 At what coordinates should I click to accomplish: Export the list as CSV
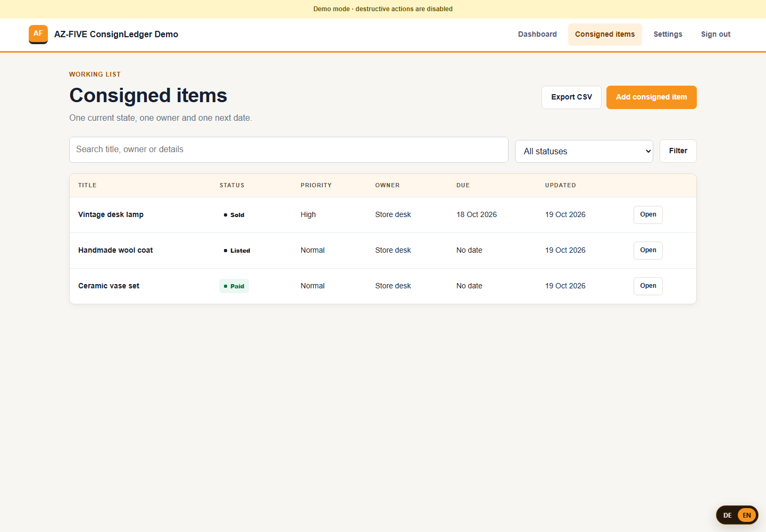point(571,97)
